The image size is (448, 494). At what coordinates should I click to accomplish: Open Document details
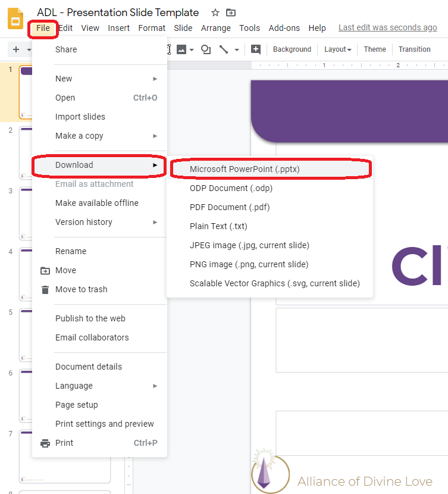point(99,367)
